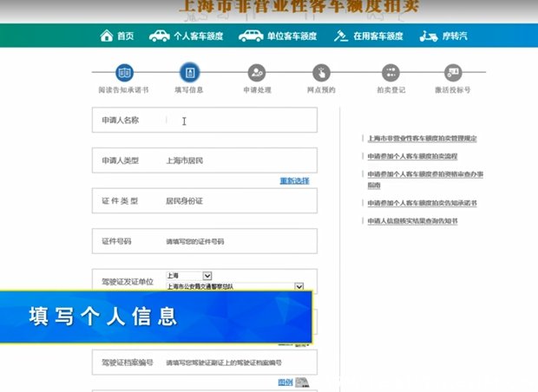Click the 重新选择 link
This screenshot has width=538, height=392.
pos(294,180)
